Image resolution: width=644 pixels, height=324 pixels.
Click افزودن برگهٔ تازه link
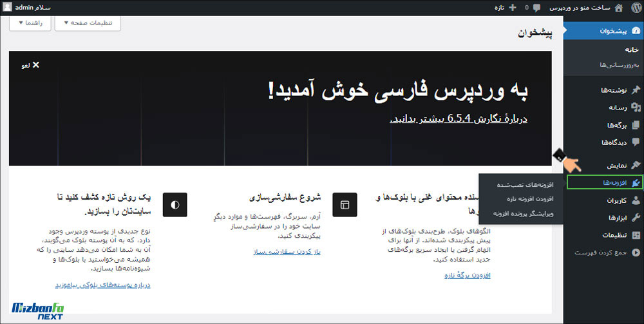point(468,275)
